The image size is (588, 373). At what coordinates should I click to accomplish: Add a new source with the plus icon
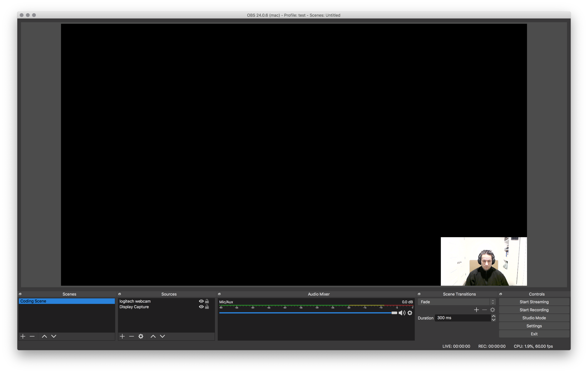click(122, 336)
